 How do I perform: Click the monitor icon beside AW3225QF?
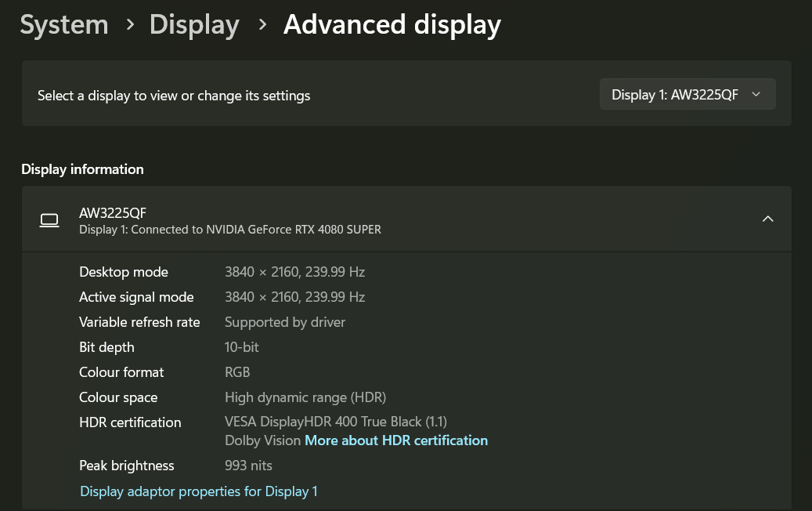(x=49, y=220)
